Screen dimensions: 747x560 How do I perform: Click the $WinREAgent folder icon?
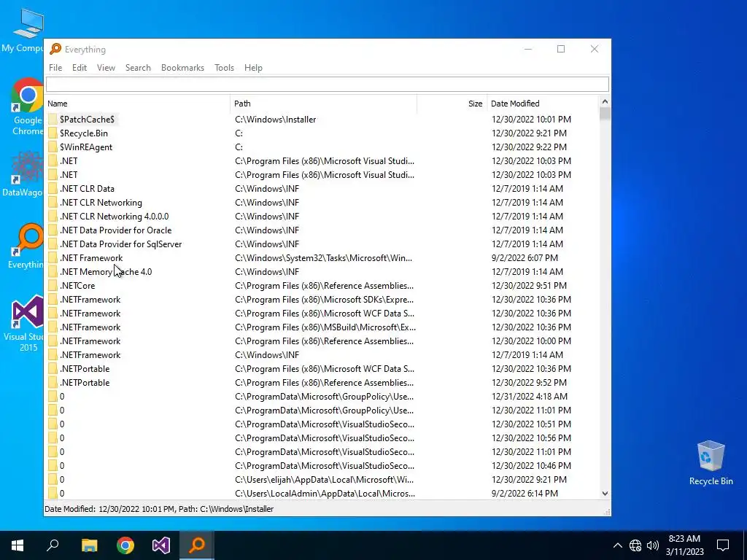click(x=53, y=147)
